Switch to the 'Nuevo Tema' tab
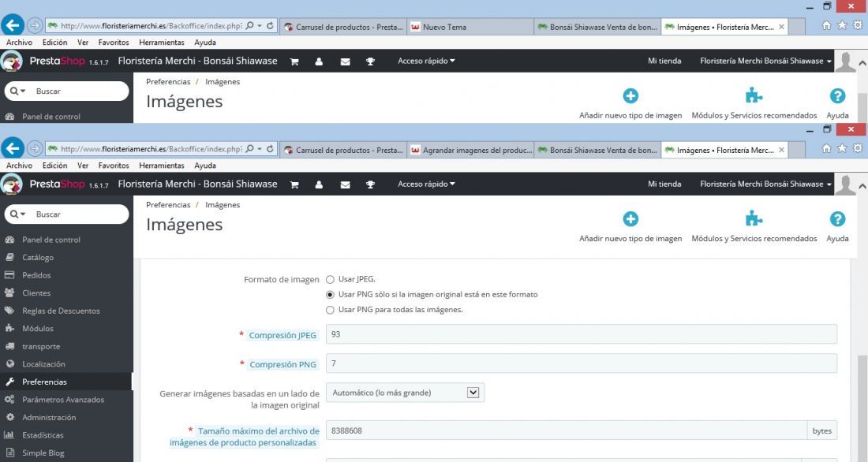The width and height of the screenshot is (868, 462). (470, 27)
